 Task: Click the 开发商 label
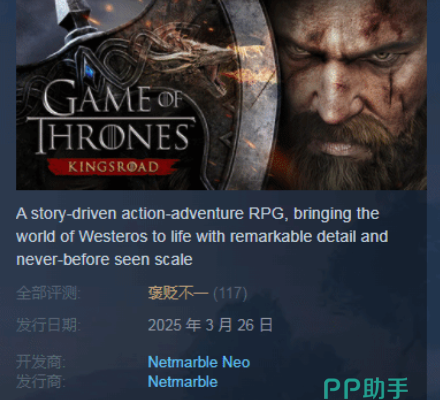click(40, 362)
